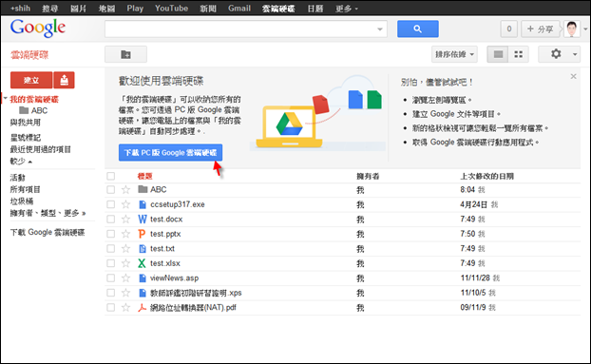Check the box for test.xlsx
591x364 pixels.
pos(110,263)
